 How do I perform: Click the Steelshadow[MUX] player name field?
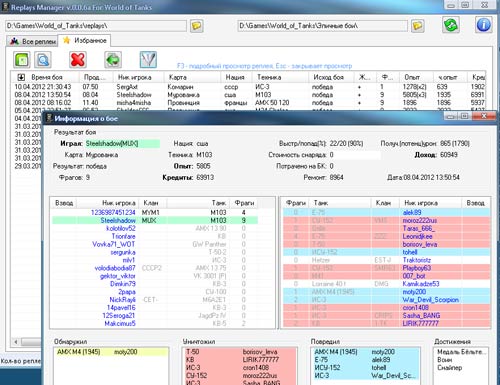122,144
